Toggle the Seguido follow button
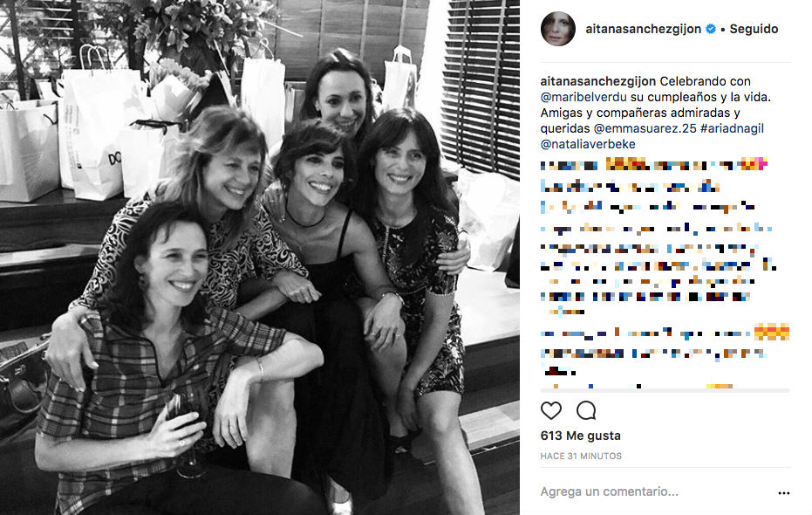The image size is (812, 515). coord(754,29)
